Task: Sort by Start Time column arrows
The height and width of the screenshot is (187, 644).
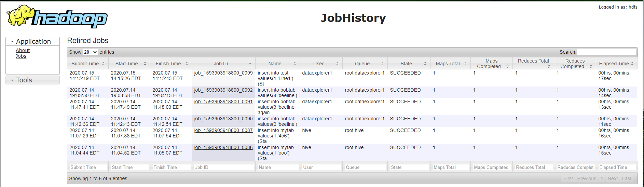Action: click(x=145, y=64)
